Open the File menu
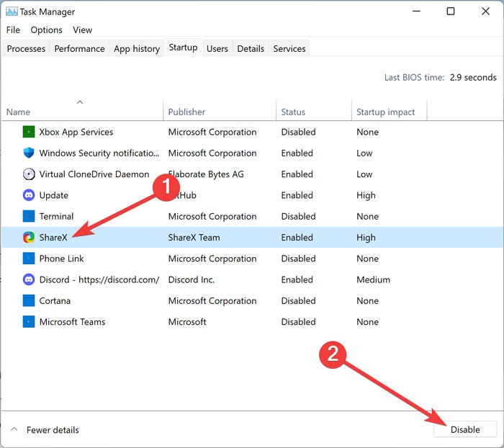The height and width of the screenshot is (448, 504). click(x=13, y=30)
